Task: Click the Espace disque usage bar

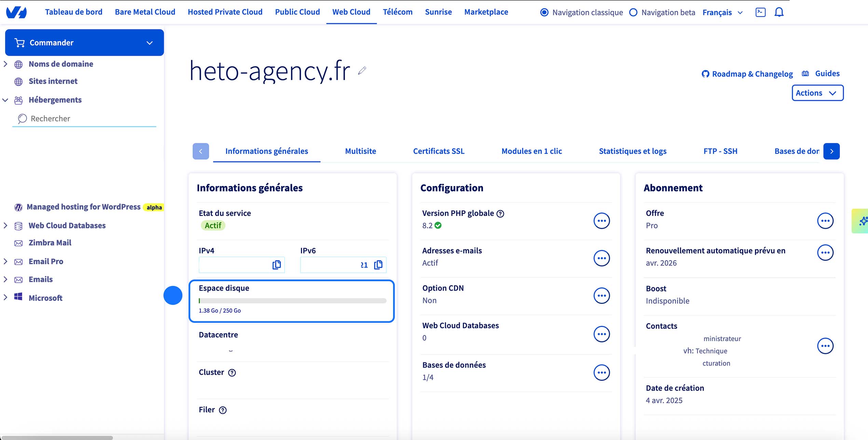Action: [x=292, y=301]
